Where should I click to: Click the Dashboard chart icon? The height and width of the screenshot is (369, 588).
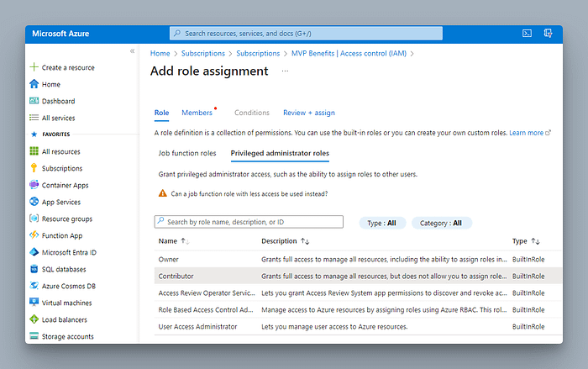34,101
